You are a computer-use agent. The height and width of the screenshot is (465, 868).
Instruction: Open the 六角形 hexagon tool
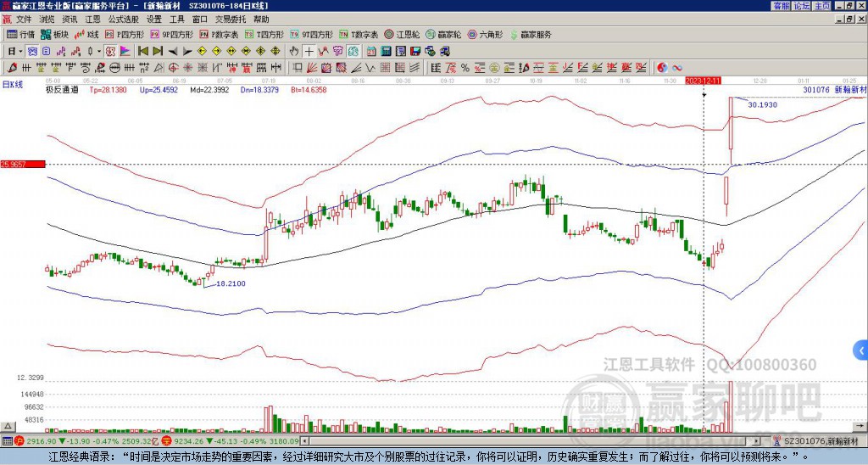(486, 34)
